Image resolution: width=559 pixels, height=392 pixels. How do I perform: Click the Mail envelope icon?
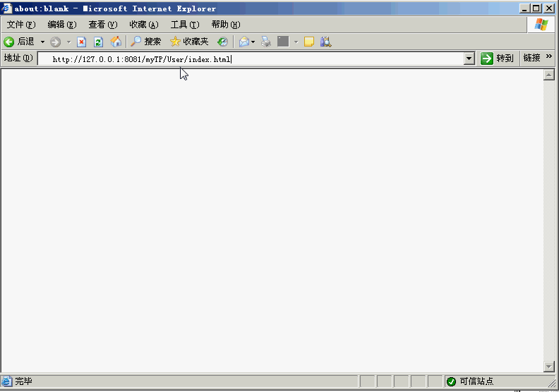(244, 42)
